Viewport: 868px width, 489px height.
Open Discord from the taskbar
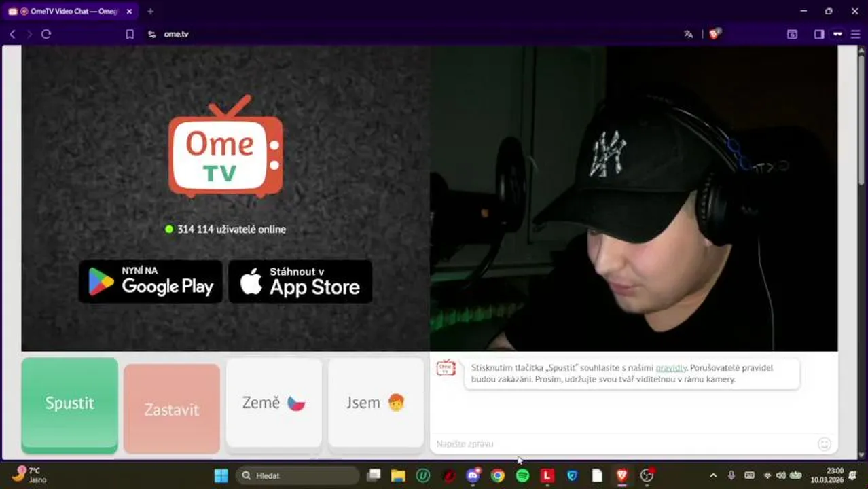click(x=473, y=475)
